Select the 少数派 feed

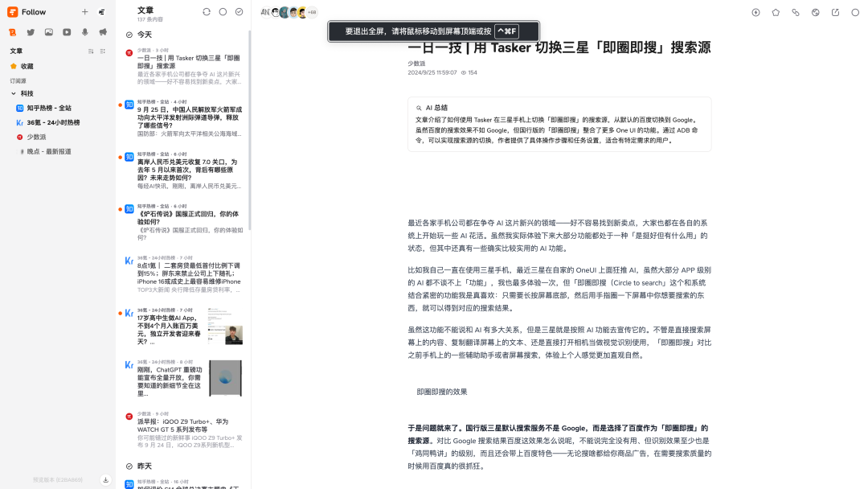[x=58, y=137]
